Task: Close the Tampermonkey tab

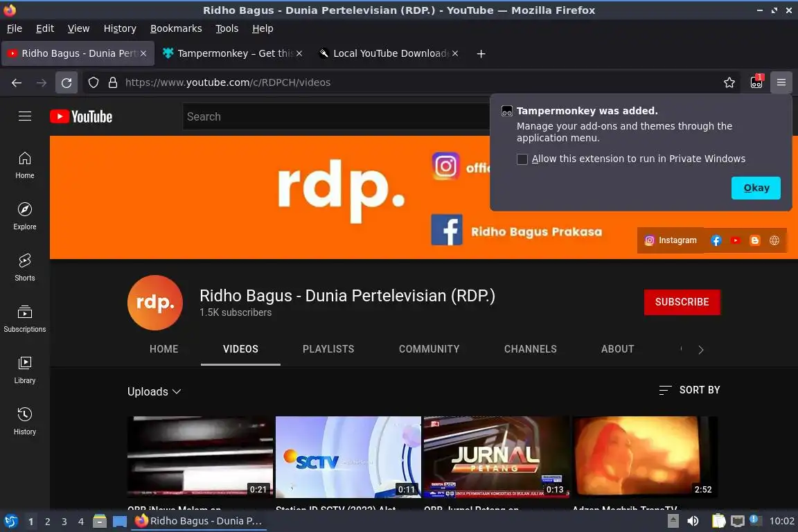Action: 299,53
